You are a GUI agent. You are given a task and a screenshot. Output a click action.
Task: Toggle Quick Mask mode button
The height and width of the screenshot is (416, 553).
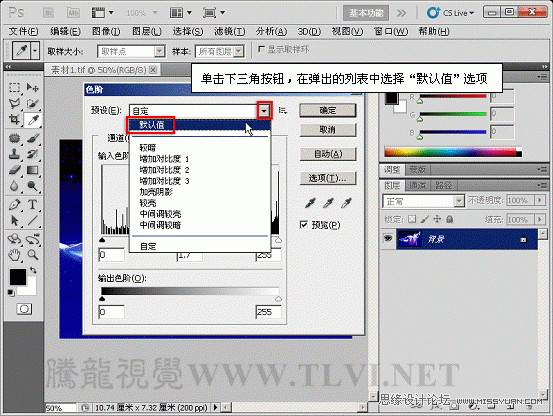pos(24,309)
